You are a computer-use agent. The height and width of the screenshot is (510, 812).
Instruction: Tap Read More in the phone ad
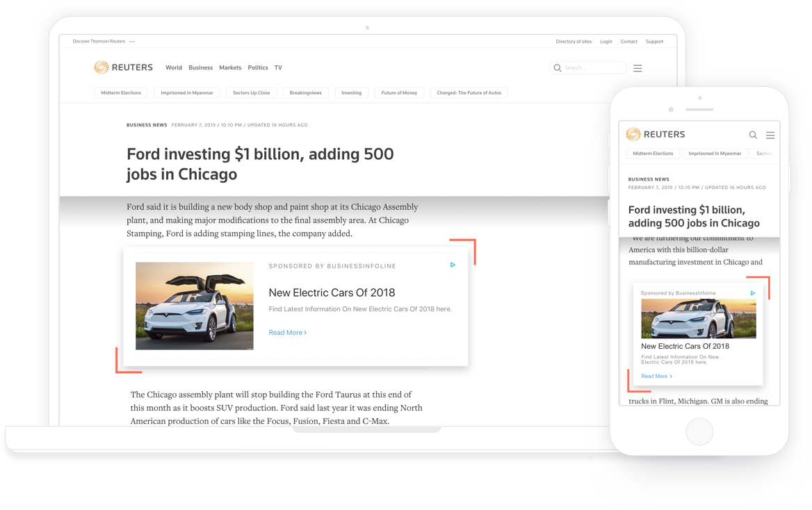pos(657,377)
